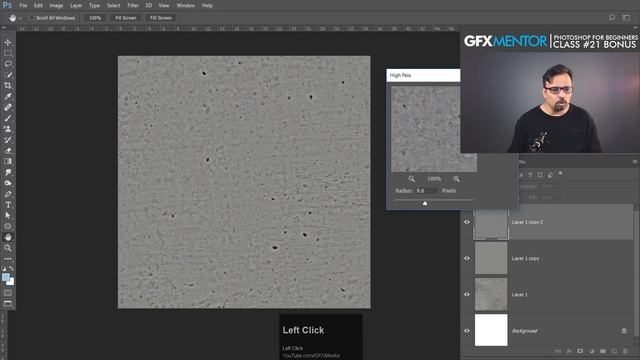Image resolution: width=640 pixels, height=360 pixels.
Task: Click the Radius value field in High Pass
Action: click(426, 191)
